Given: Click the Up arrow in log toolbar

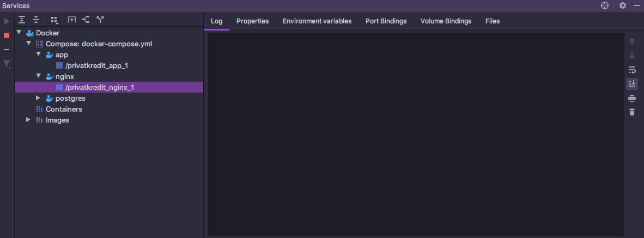Looking at the screenshot, I should tap(632, 41).
